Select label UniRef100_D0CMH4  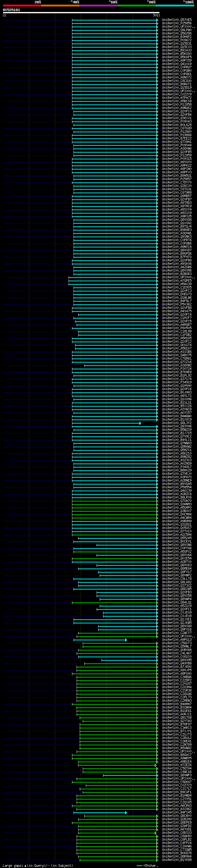(176, 514)
